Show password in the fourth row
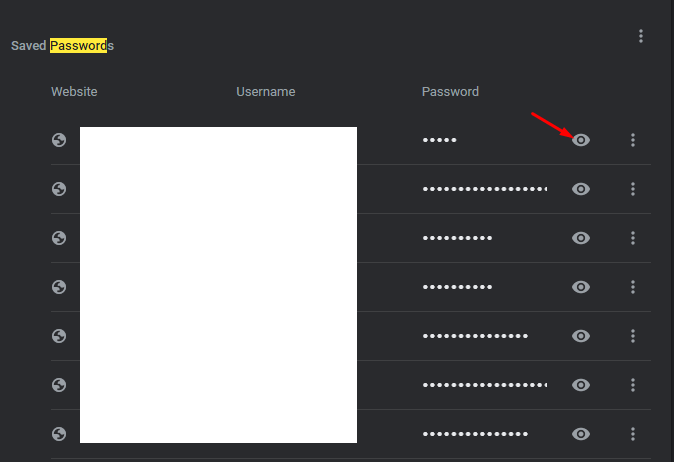This screenshot has width=674, height=462. click(581, 287)
